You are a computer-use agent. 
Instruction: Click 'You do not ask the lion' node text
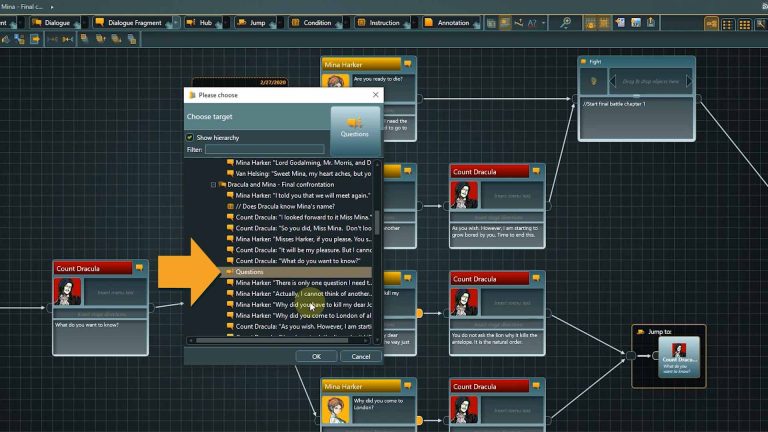[495, 338]
